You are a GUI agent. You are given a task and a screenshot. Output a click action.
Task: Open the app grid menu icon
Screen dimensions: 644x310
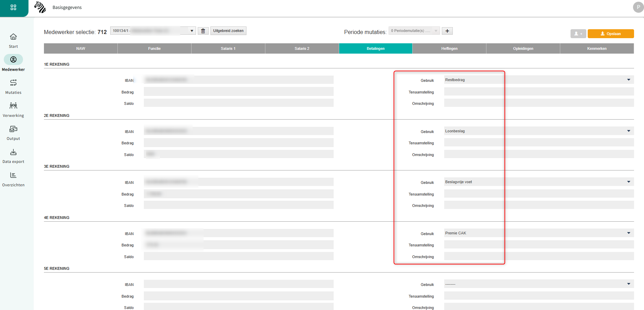13,7
